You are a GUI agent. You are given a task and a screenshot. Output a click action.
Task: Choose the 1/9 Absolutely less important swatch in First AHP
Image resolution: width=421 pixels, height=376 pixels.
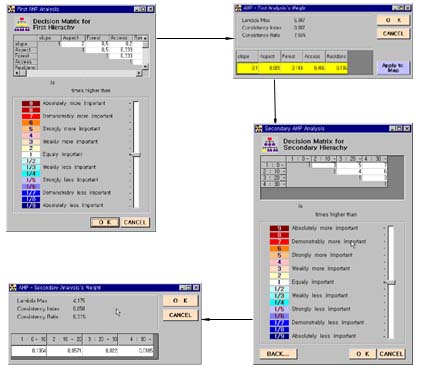pos(31,205)
